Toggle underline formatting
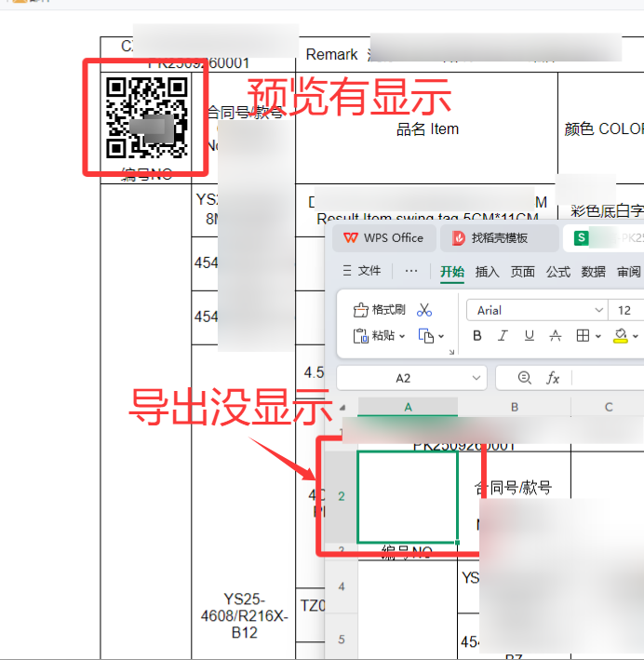 point(529,336)
